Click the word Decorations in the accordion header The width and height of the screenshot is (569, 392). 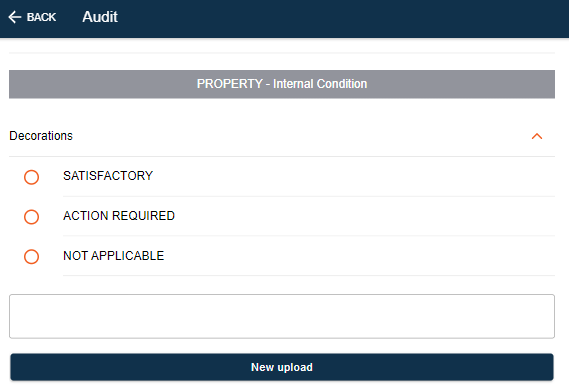point(41,136)
